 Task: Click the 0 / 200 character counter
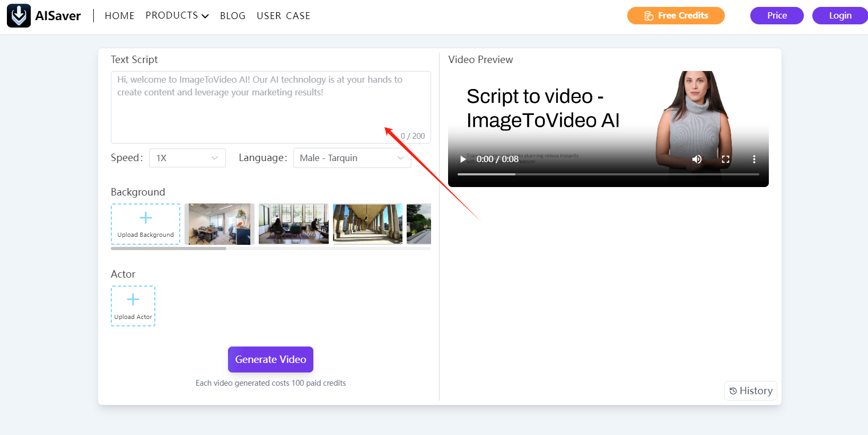coord(413,136)
